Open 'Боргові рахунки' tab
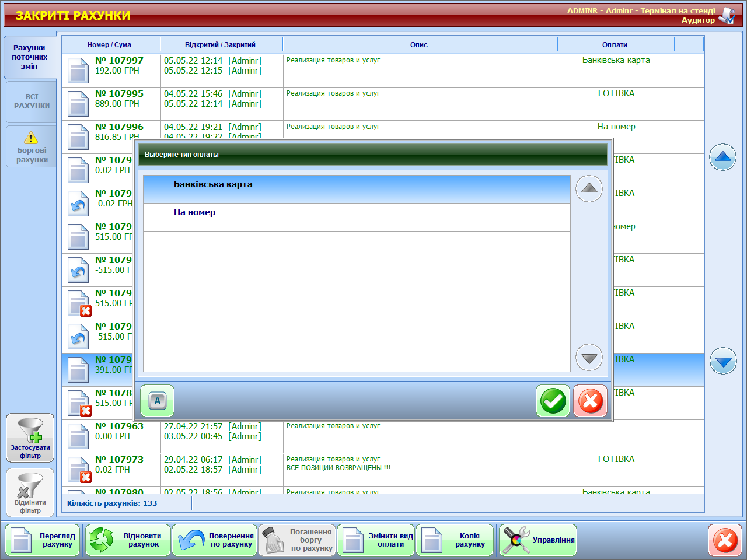Screen dimensions: 747x560 [32, 147]
